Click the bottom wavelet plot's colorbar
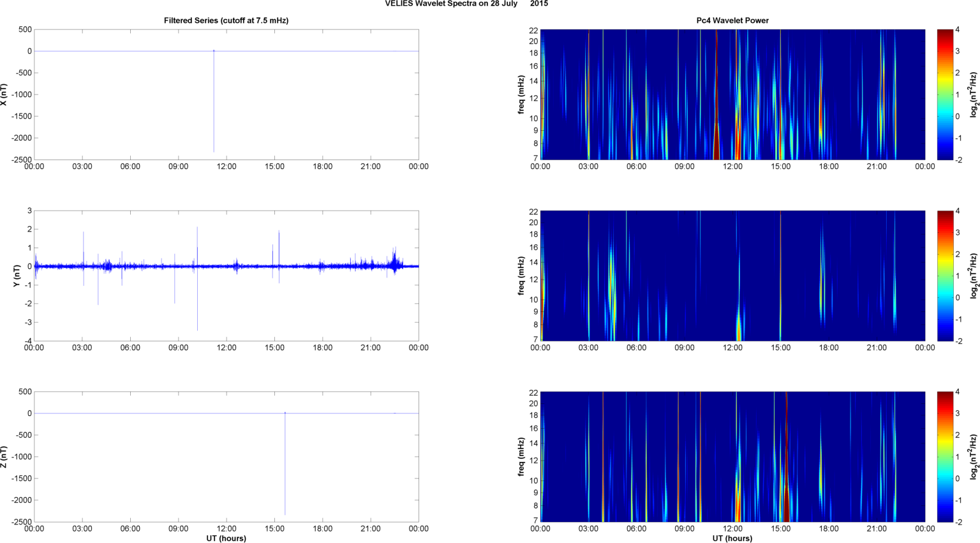Image resolution: width=980 pixels, height=543 pixels. coord(945,457)
